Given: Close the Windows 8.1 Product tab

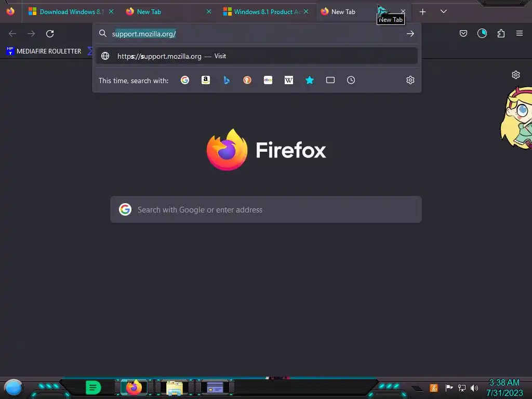Looking at the screenshot, I should (x=306, y=12).
